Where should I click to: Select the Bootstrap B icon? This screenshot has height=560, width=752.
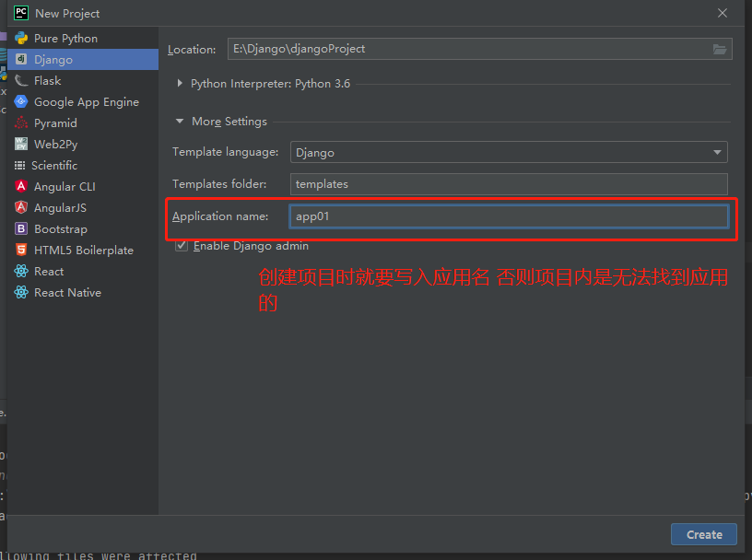coord(21,228)
